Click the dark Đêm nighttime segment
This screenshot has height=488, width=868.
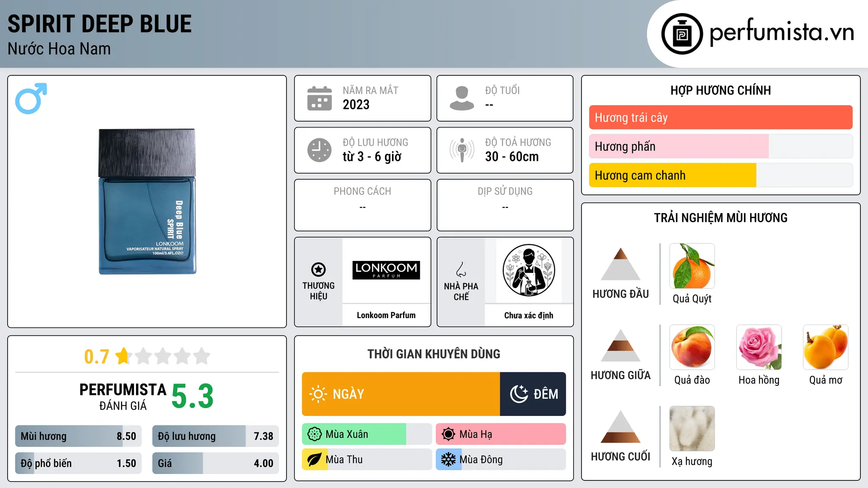tap(533, 394)
